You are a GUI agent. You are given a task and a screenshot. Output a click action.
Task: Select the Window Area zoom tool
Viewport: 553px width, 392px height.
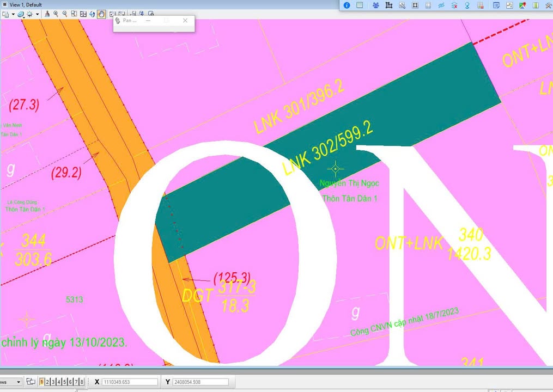click(74, 14)
